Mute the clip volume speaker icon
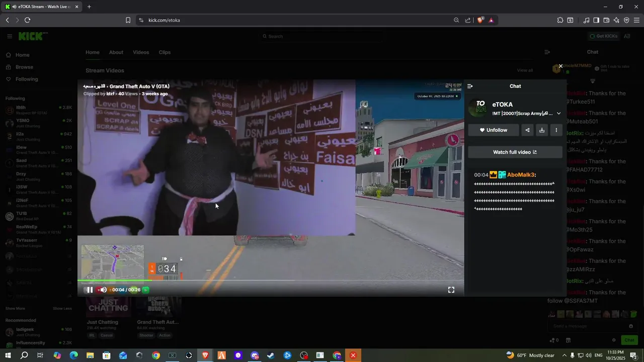Viewport: 644px width, 362px height. 103,290
